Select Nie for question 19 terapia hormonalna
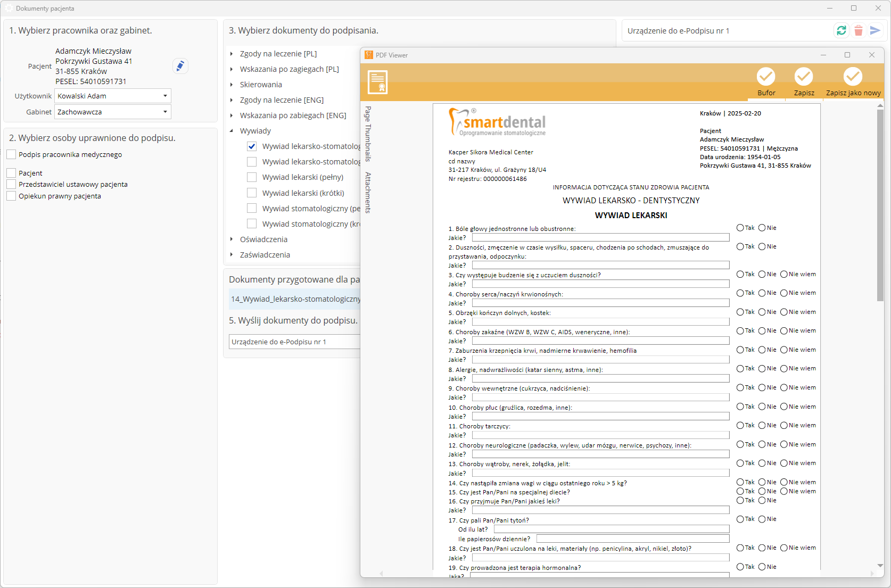 pyautogui.click(x=762, y=567)
